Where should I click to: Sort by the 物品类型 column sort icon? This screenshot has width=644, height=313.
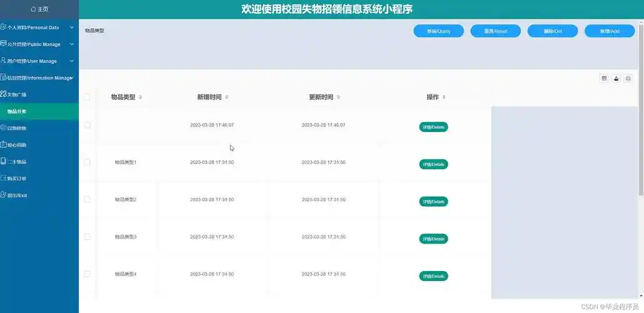(x=141, y=98)
